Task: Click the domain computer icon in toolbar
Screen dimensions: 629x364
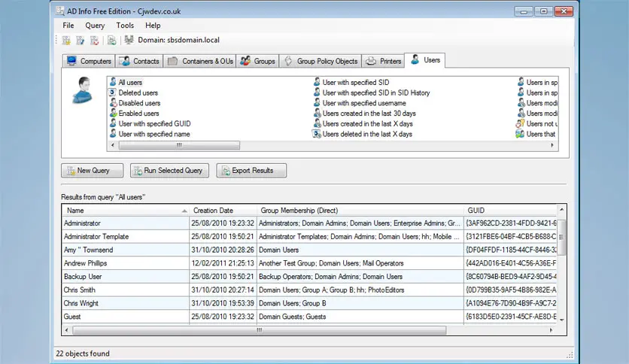Action: click(x=129, y=40)
